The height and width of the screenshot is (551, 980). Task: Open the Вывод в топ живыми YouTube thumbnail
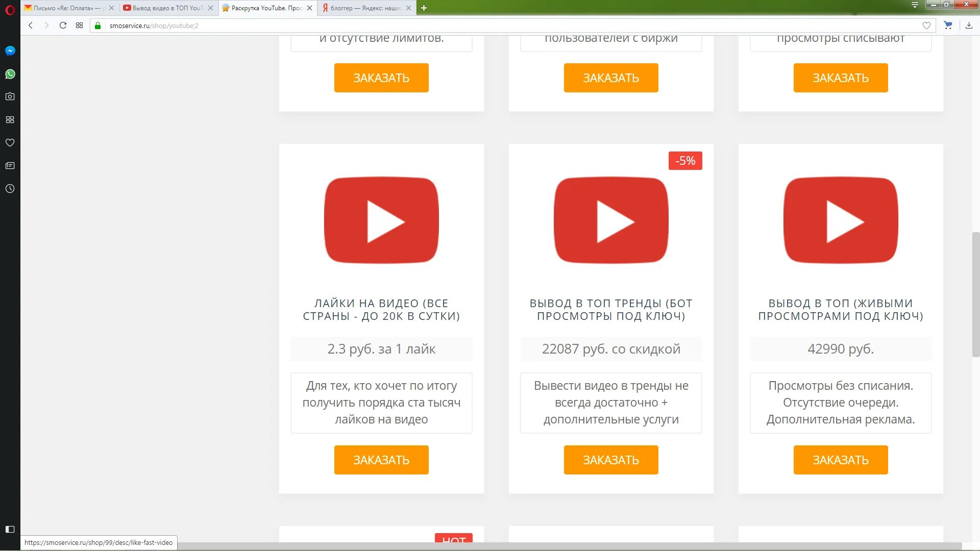click(841, 220)
